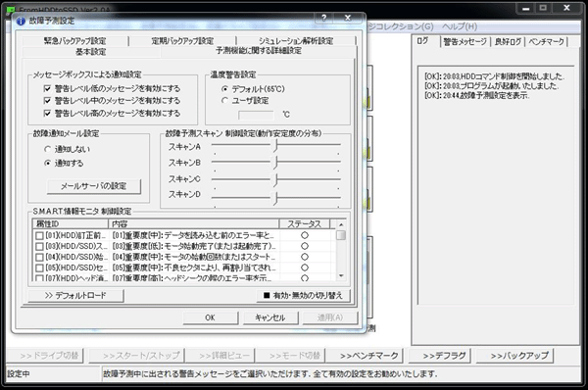
Task: Switch to シミュレーション解析設定 tab
Action: click(x=296, y=41)
